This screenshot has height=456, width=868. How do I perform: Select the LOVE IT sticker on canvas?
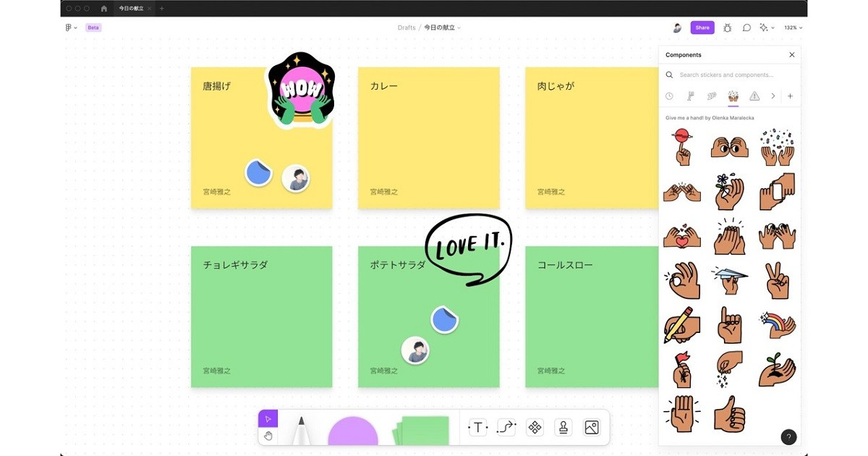pyautogui.click(x=468, y=248)
